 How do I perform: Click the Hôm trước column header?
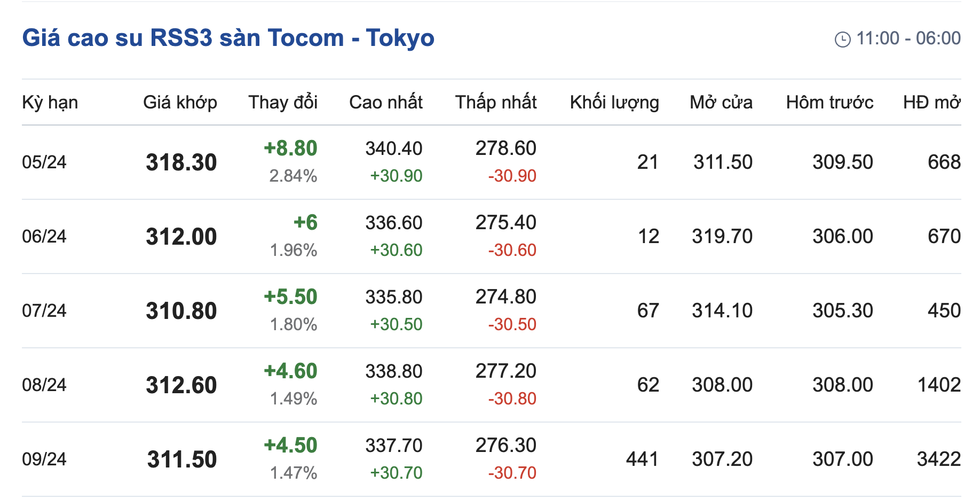(x=829, y=102)
